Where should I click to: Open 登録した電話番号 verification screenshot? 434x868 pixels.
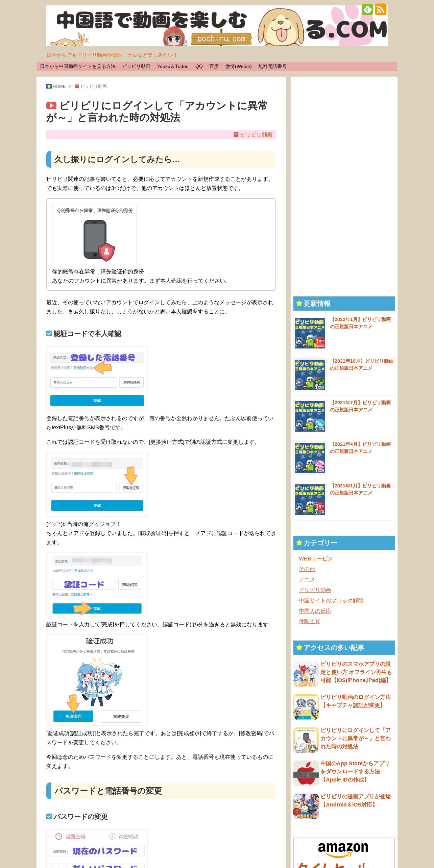97,379
